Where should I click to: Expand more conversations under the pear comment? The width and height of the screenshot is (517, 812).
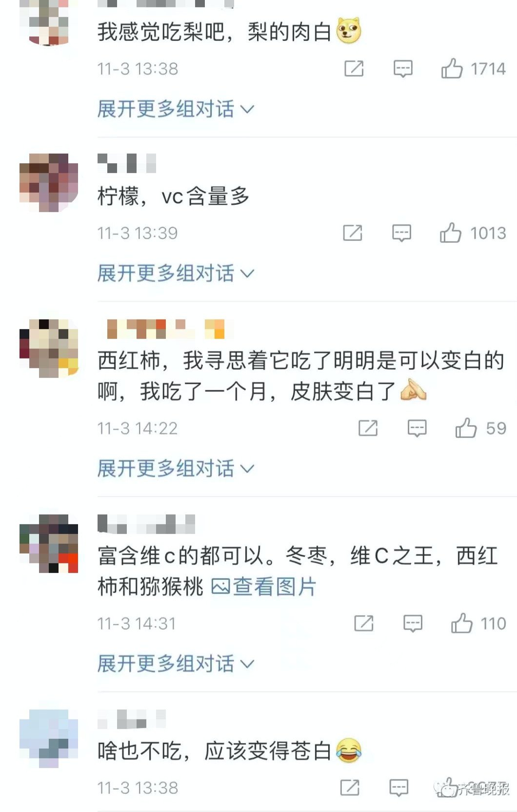point(176,109)
